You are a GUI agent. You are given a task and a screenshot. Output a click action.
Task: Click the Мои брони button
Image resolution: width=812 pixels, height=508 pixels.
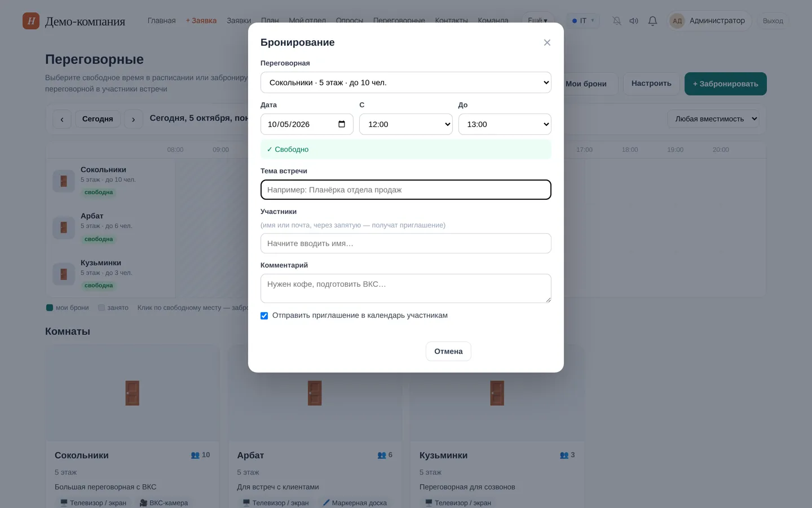pos(586,84)
